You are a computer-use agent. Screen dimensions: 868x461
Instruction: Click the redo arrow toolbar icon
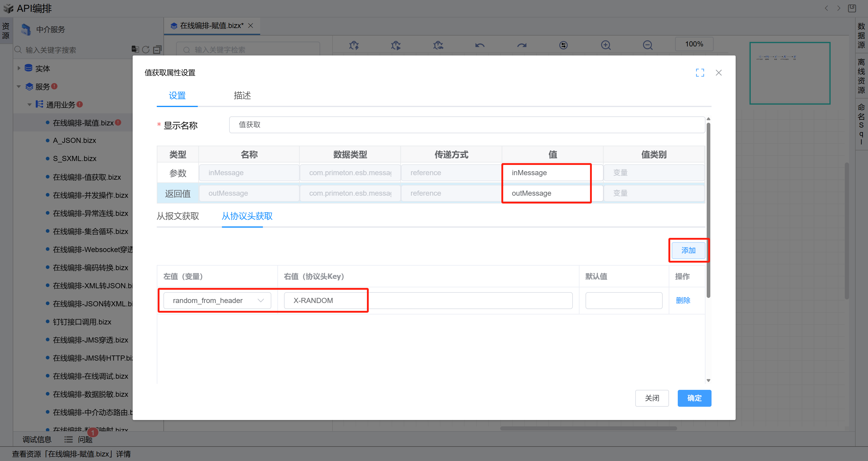522,45
